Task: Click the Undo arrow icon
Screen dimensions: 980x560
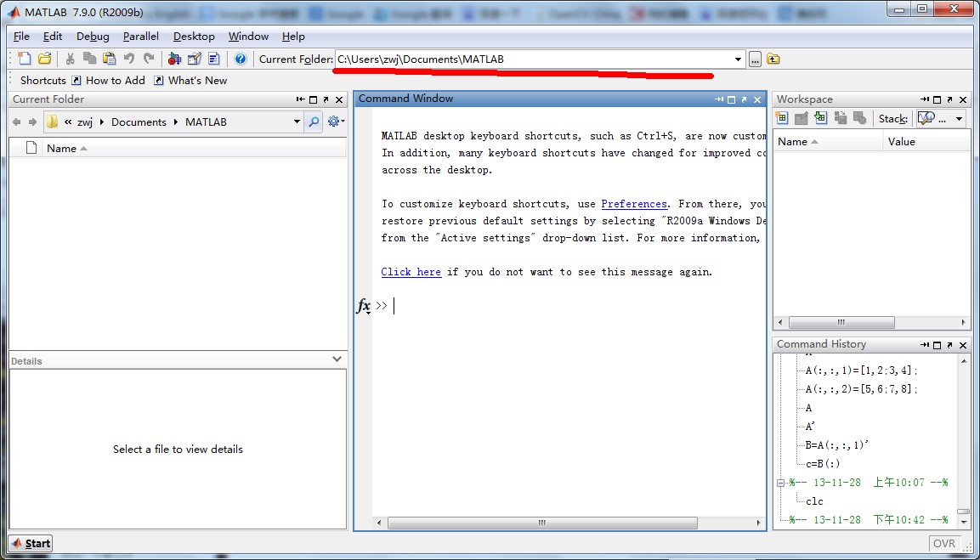Action: (x=129, y=59)
